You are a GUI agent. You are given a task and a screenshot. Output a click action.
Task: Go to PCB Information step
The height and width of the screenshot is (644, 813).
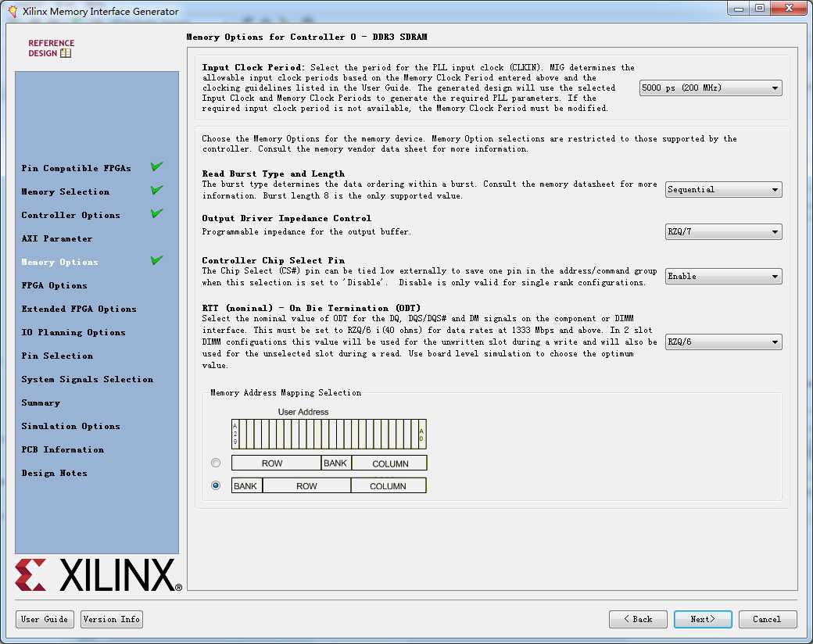coord(63,449)
